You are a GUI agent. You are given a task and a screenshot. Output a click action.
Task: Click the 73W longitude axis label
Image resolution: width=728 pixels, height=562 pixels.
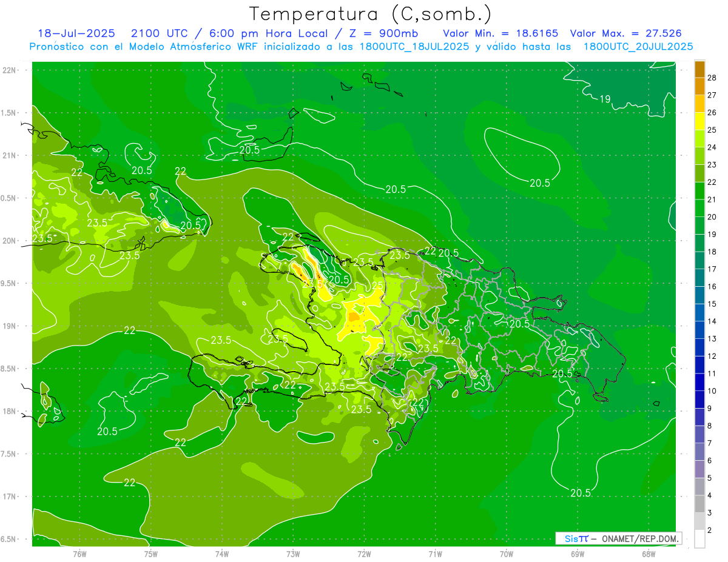[x=293, y=553]
